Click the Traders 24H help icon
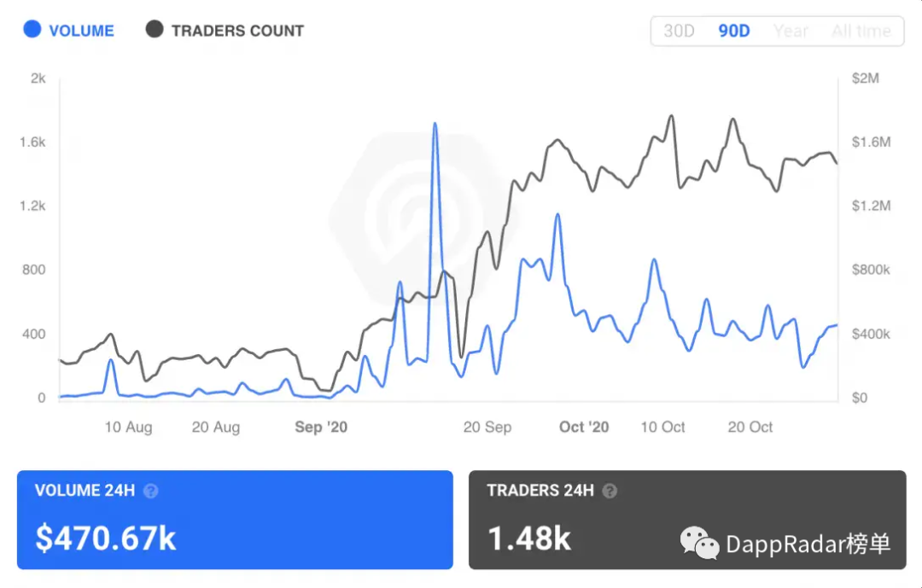Viewport: 922px width, 588px height. [x=610, y=491]
